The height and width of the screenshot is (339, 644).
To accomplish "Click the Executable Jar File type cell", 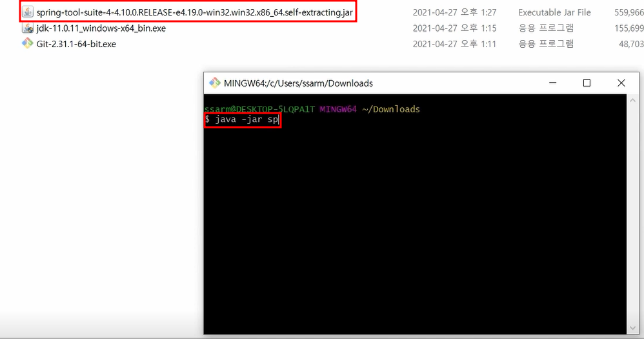I will pos(554,12).
